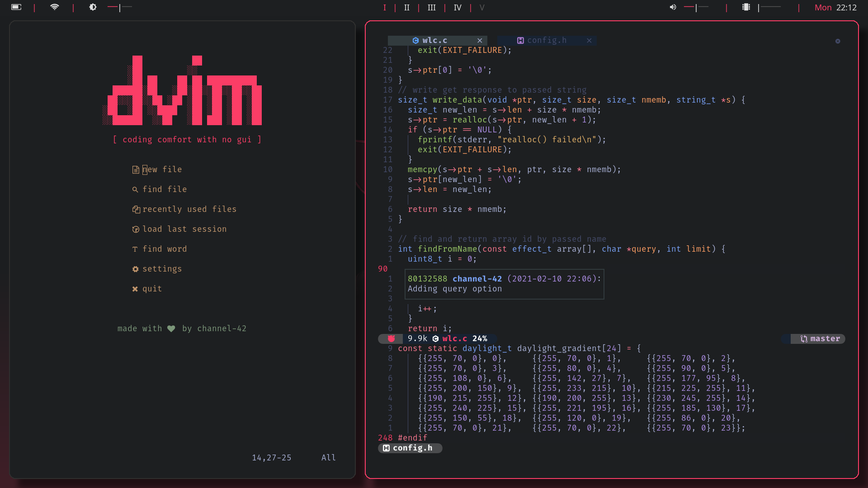Switch to workspace IV
The height and width of the screenshot is (488, 868).
tap(457, 8)
